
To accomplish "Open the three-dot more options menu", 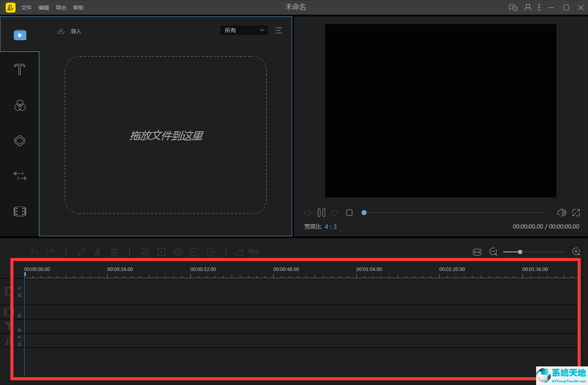I will 539,7.
